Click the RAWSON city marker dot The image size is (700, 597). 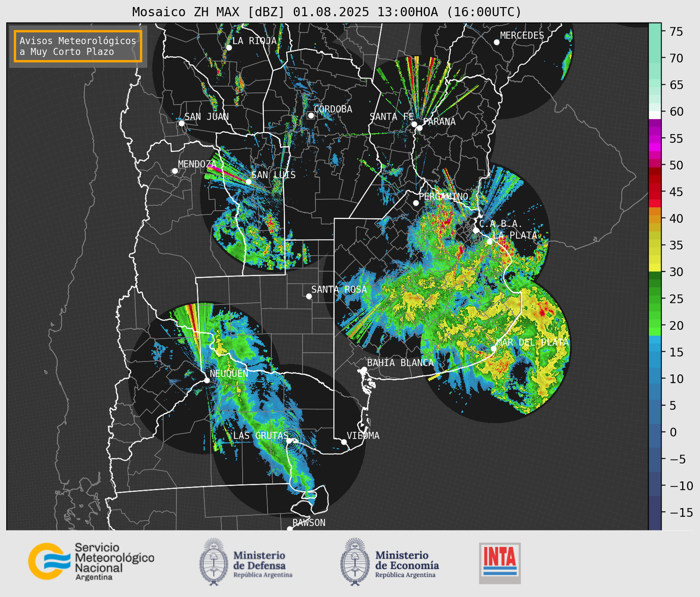(290, 528)
